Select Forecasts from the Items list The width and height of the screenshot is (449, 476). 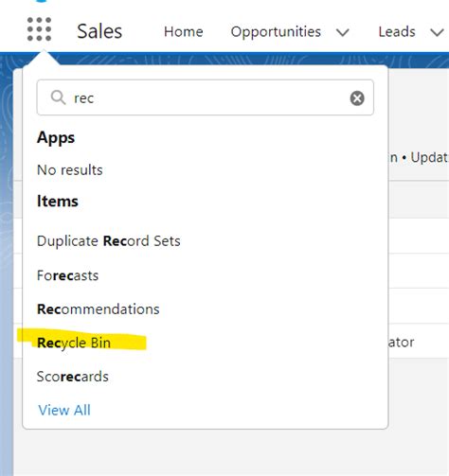(68, 275)
